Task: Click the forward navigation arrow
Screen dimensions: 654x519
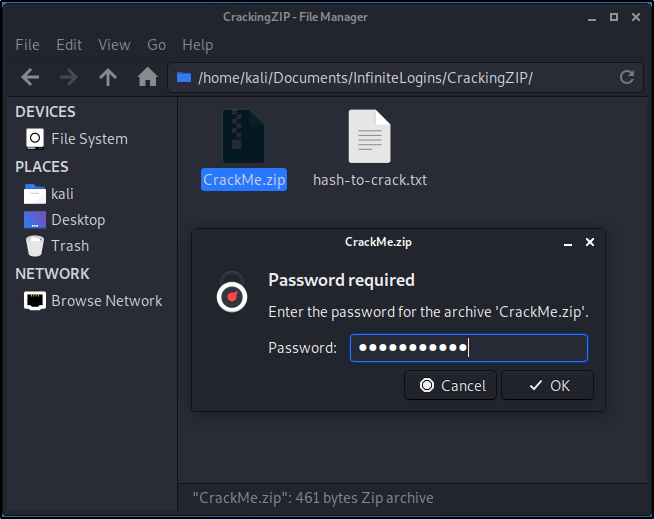Action: [69, 77]
